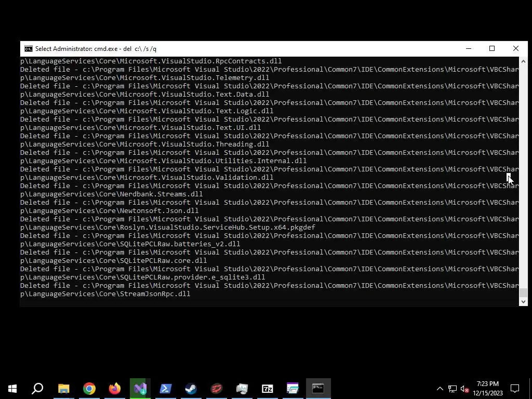Image resolution: width=532 pixels, height=399 pixels.
Task: Click the console scrollbar track above the thumb
Action: (523, 177)
